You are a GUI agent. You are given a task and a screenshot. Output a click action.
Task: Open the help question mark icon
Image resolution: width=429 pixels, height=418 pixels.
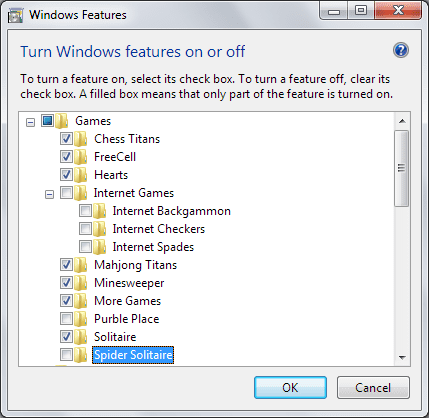(x=401, y=51)
